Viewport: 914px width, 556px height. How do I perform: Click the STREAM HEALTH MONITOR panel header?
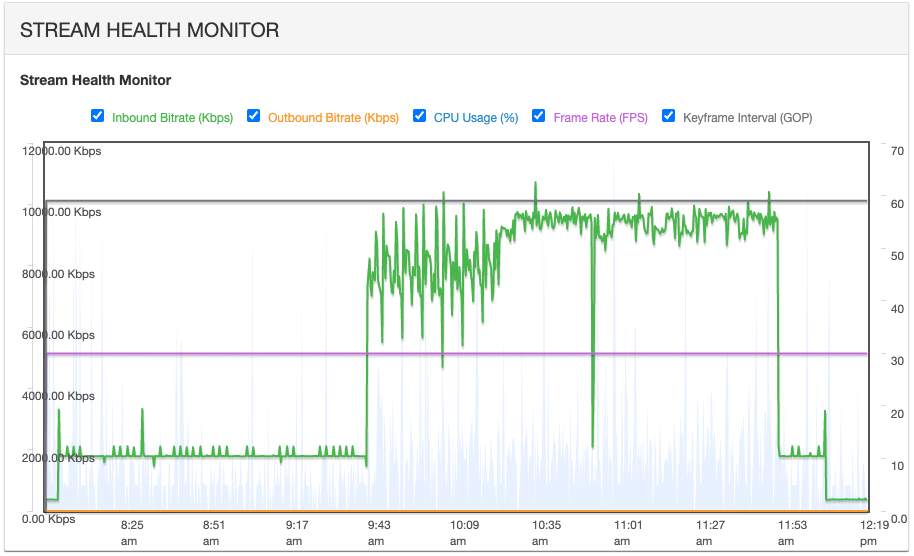click(150, 31)
